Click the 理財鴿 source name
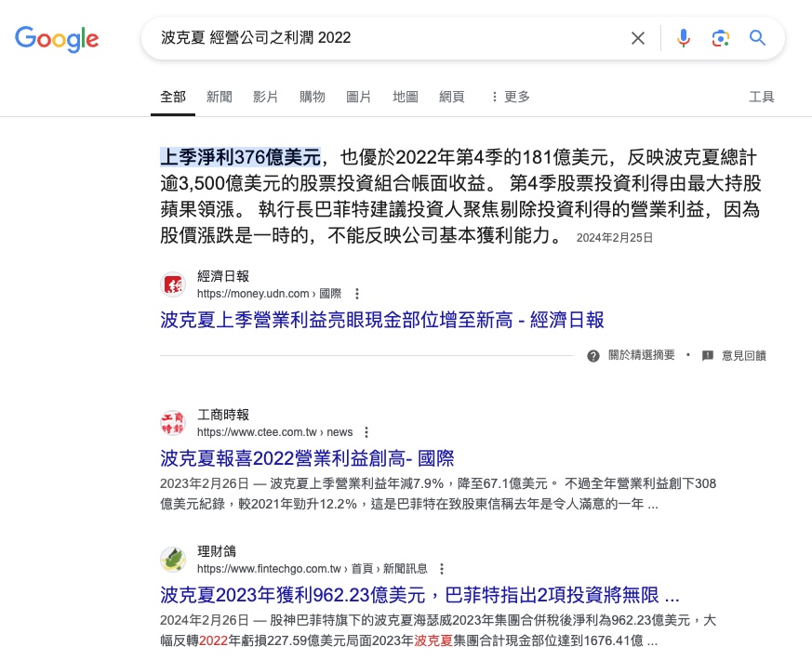The width and height of the screenshot is (812, 660). pyautogui.click(x=217, y=551)
